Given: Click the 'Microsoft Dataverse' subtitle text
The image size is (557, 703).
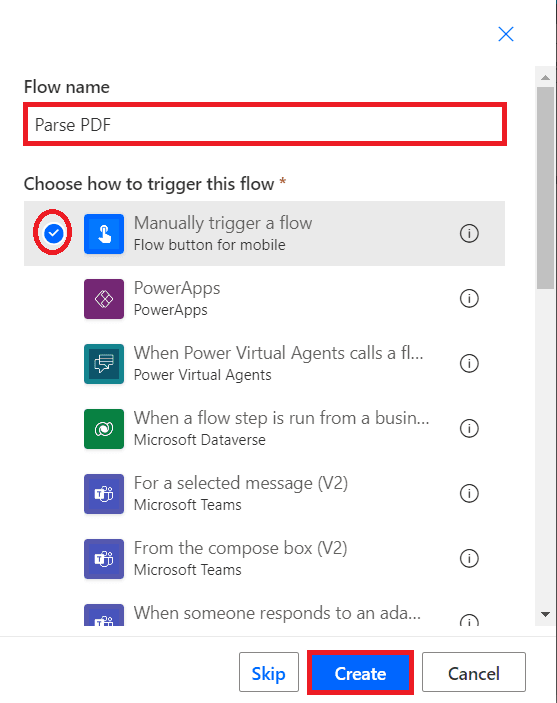Looking at the screenshot, I should (x=200, y=440).
